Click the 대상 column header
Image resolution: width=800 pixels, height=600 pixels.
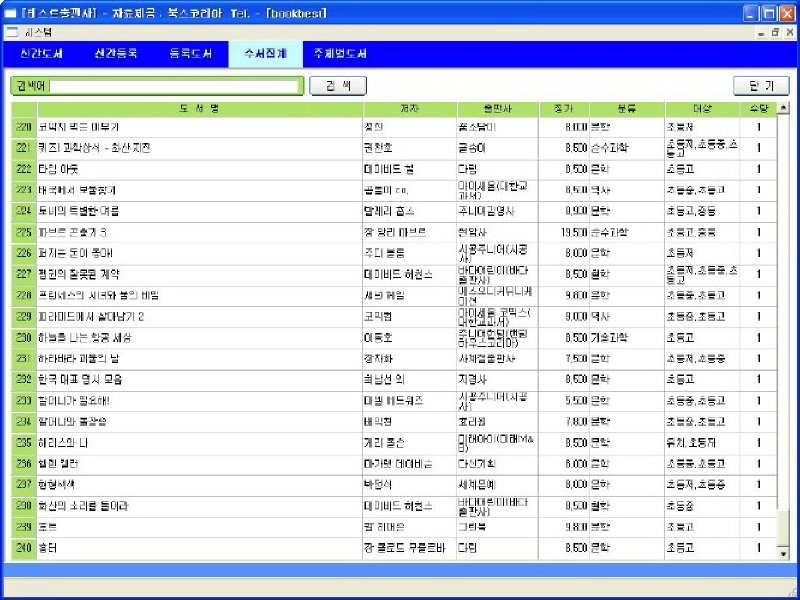point(702,109)
